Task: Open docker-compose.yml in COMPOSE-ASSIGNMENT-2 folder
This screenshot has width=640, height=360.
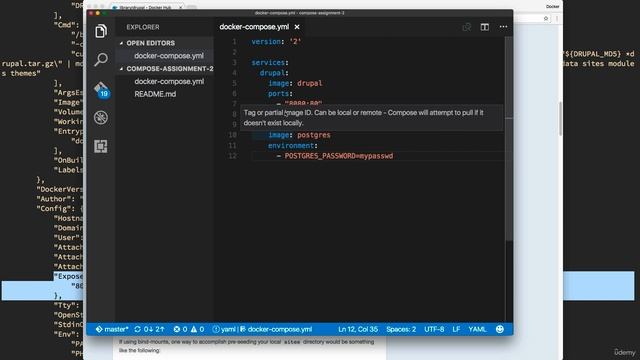Action: click(x=169, y=81)
